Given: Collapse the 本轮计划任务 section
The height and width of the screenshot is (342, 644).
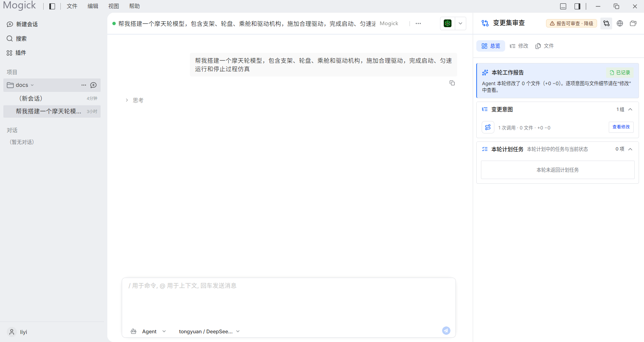Looking at the screenshot, I should click(x=630, y=149).
